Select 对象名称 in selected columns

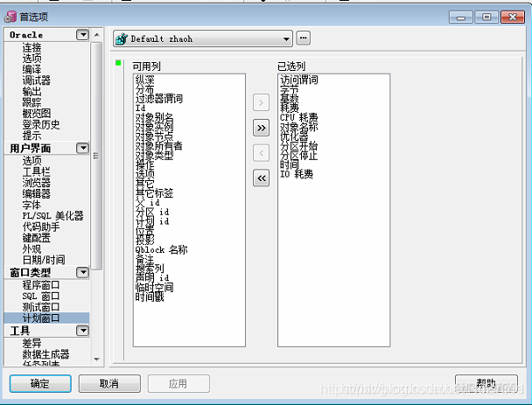coord(299,127)
